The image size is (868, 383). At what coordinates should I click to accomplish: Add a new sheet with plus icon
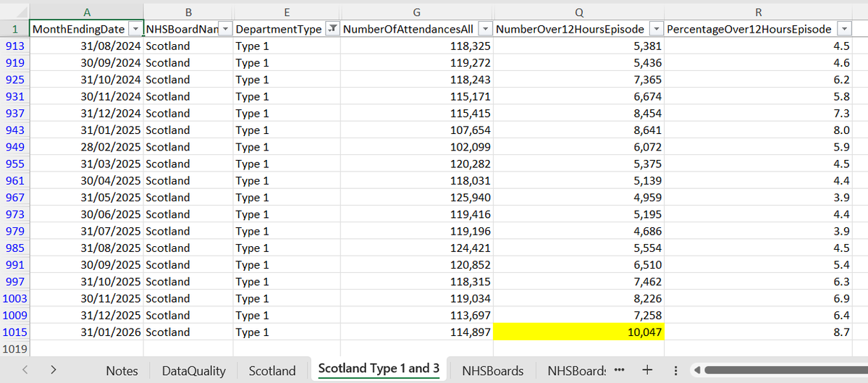pos(647,370)
